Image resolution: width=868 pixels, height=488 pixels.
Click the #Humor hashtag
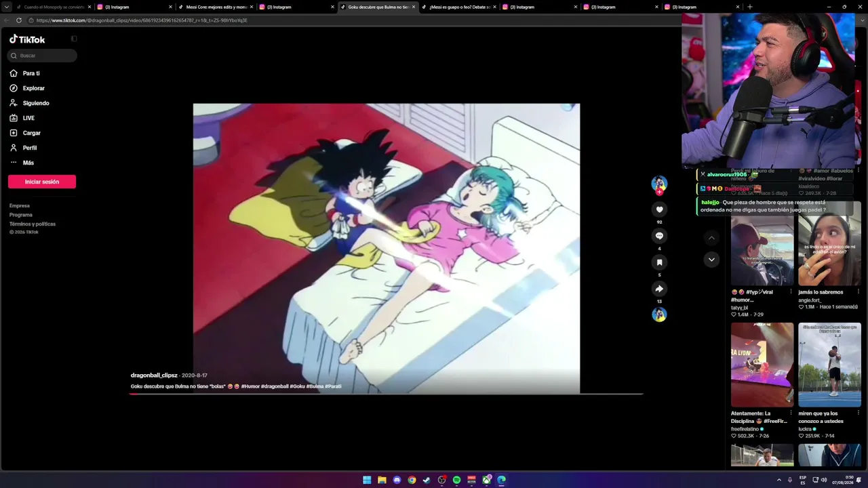(x=250, y=386)
